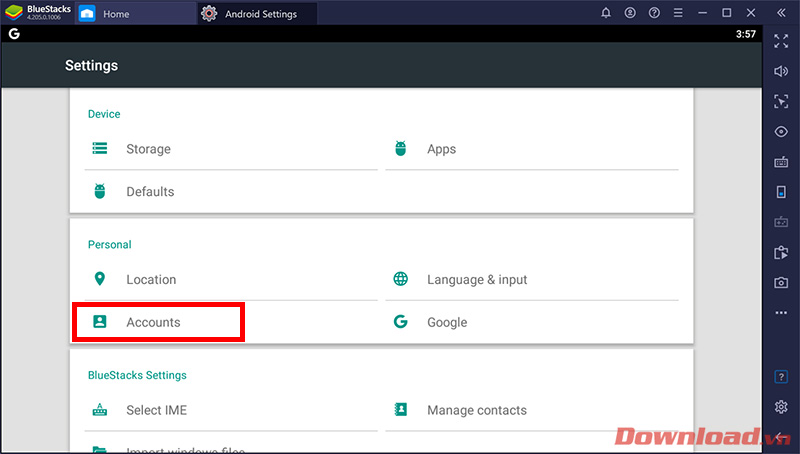Open Language & input settings
The image size is (800, 454).
coord(476,280)
